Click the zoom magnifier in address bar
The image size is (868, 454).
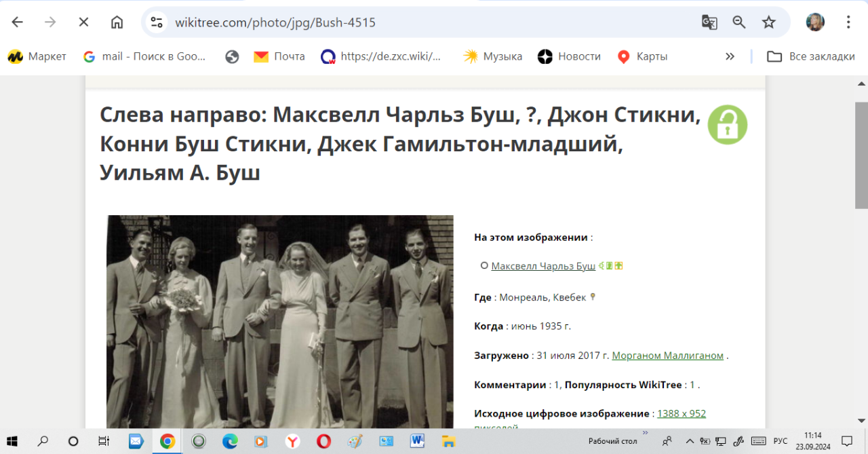tap(739, 22)
